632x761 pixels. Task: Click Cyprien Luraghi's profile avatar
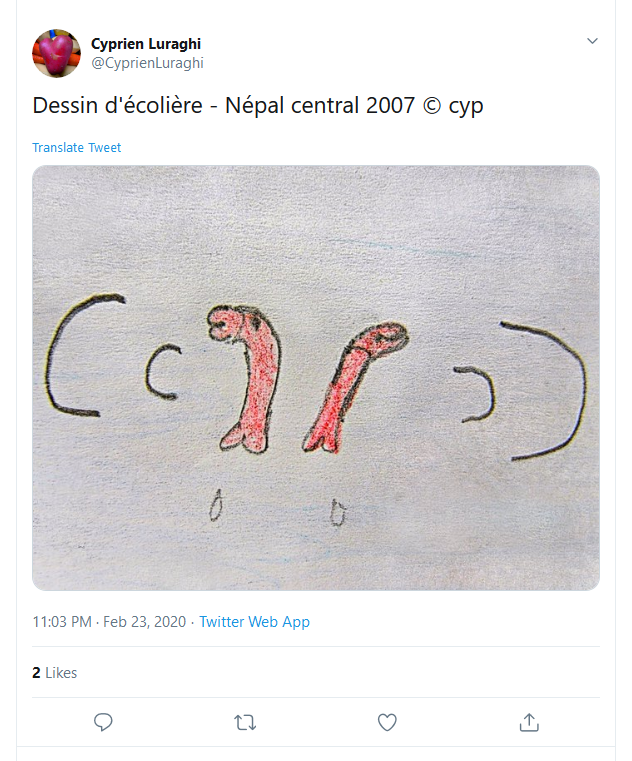click(x=56, y=53)
